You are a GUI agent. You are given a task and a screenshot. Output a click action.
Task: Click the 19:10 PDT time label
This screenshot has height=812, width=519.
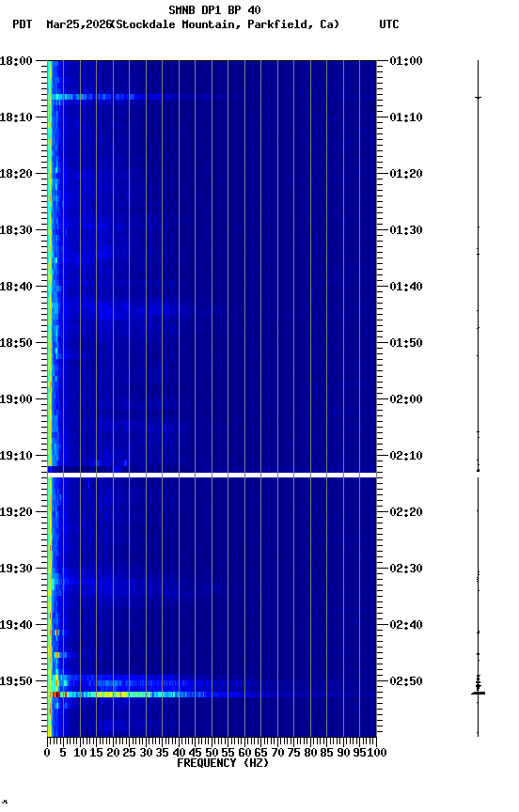[x=16, y=456]
